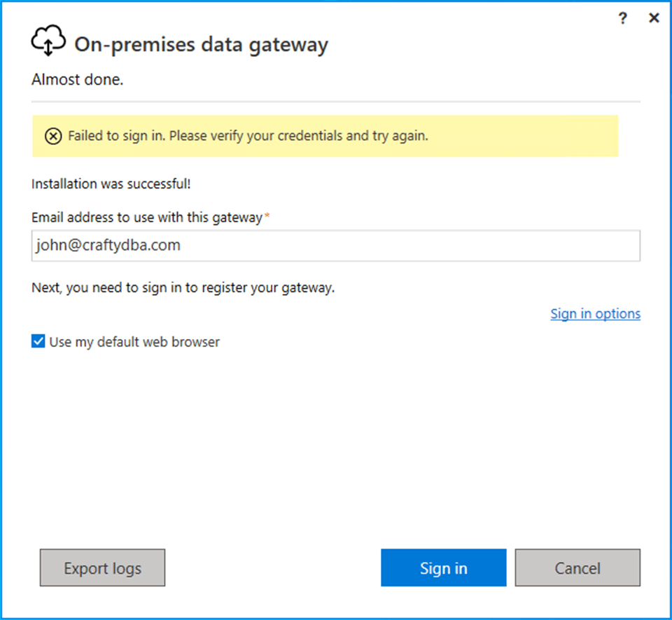Open the Sign in options link
The height and width of the screenshot is (620, 672).
pyautogui.click(x=595, y=314)
